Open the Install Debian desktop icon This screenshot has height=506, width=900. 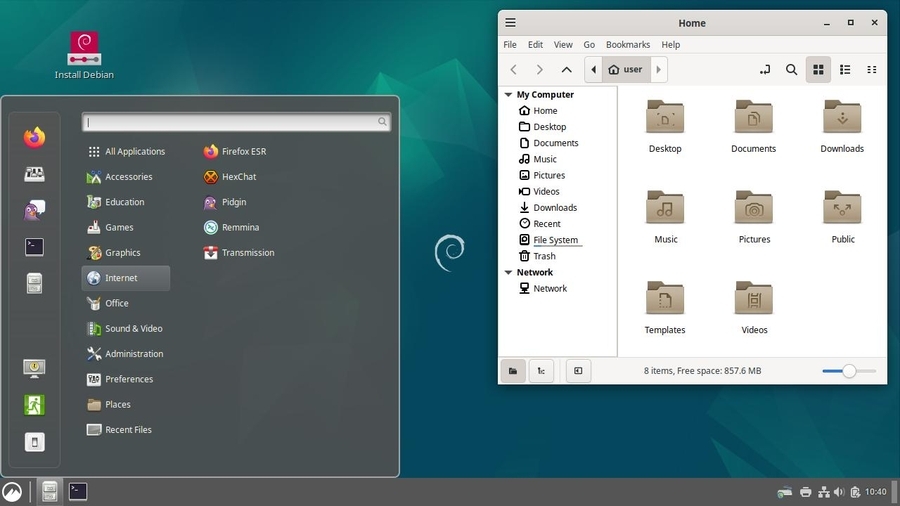(84, 55)
